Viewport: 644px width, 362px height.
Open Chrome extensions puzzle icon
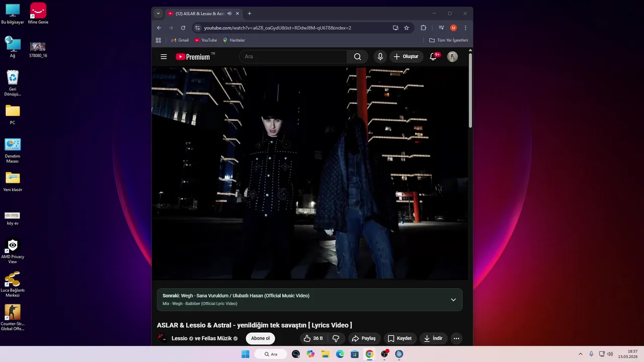[x=423, y=28]
